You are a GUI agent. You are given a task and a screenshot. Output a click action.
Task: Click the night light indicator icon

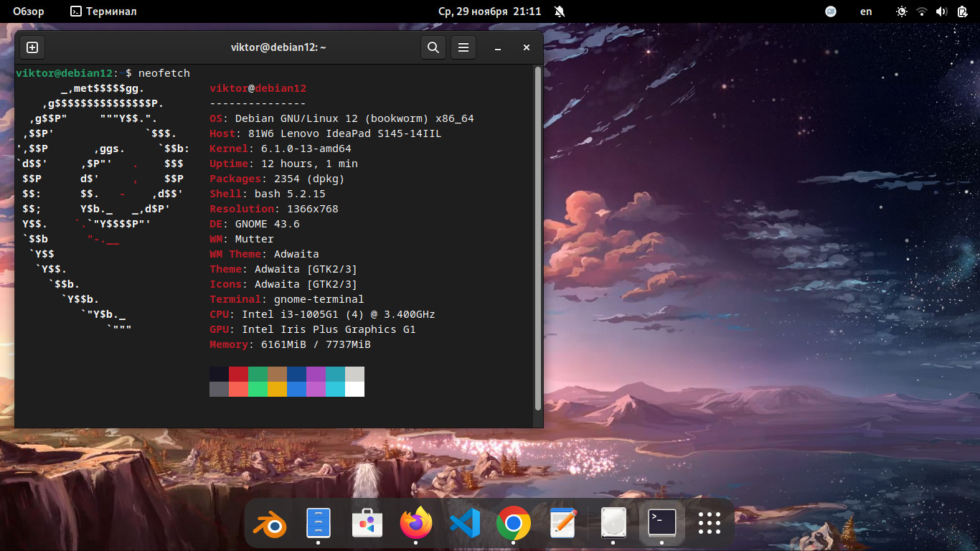[x=902, y=11]
